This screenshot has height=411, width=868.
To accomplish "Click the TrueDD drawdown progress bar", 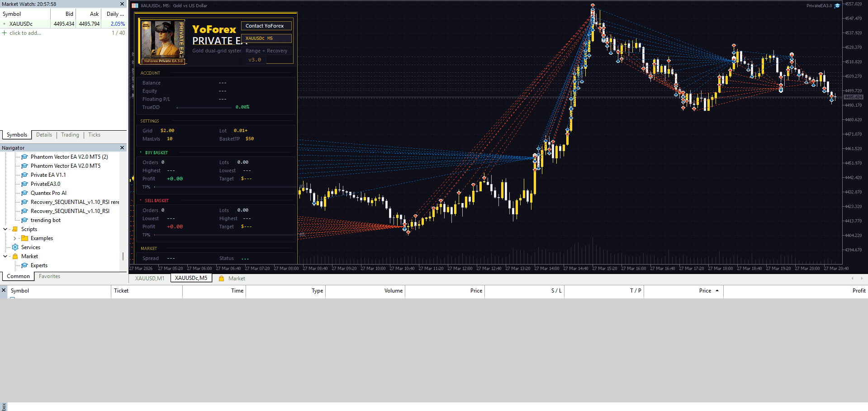I will (204, 108).
